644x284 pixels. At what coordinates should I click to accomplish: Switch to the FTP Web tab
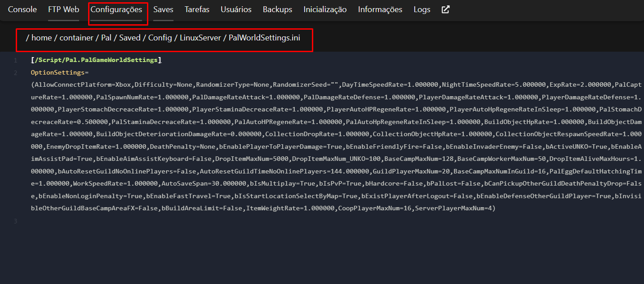click(x=64, y=9)
